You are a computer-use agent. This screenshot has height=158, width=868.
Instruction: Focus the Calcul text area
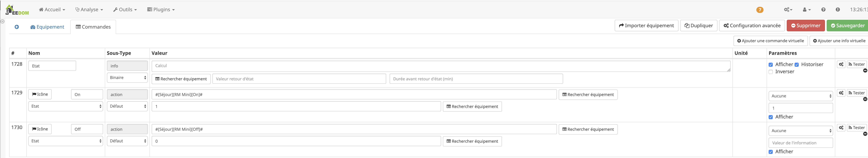(441, 66)
